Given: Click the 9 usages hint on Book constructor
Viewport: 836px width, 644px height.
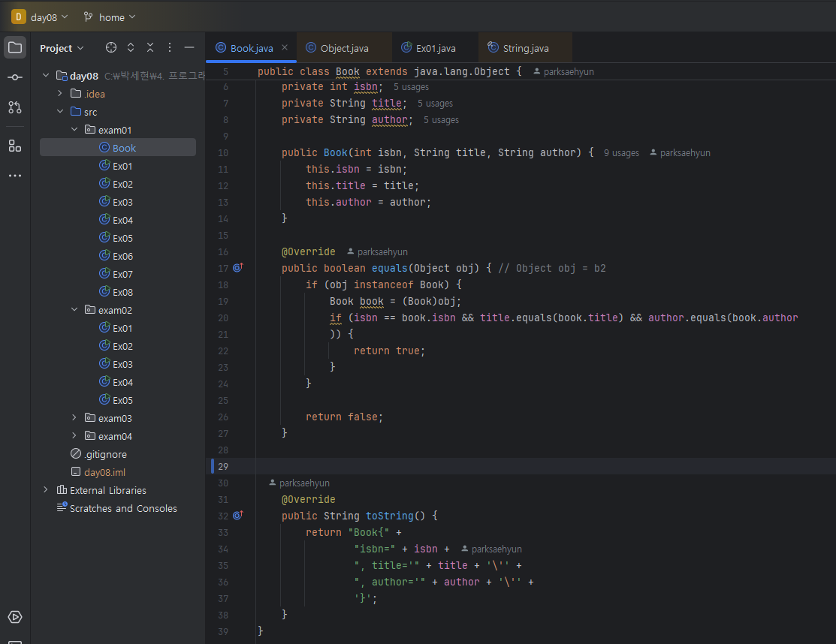Looking at the screenshot, I should 621,153.
